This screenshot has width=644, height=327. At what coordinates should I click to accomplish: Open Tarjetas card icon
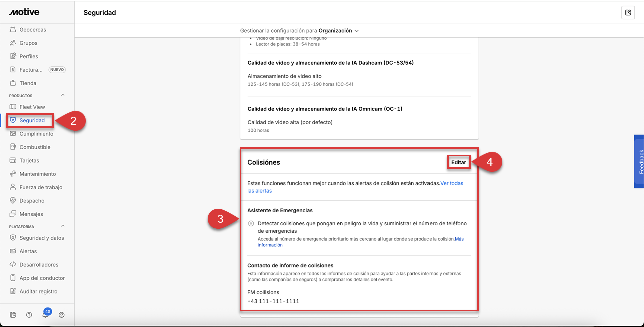(x=13, y=161)
